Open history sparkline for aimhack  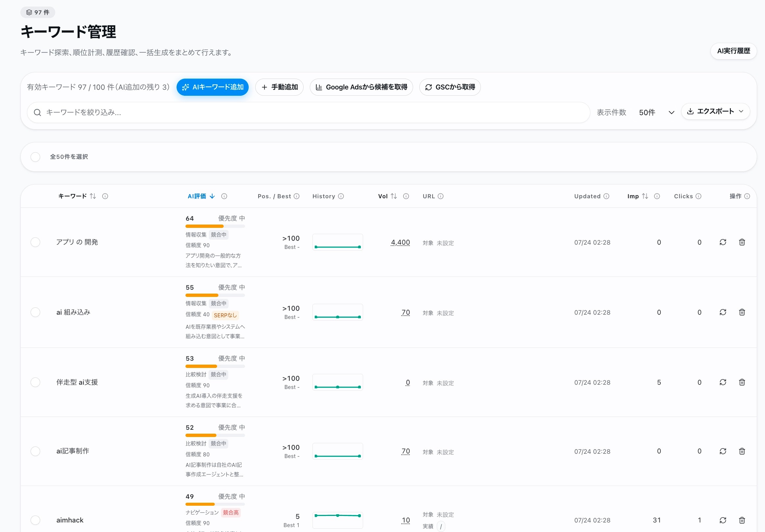point(337,520)
